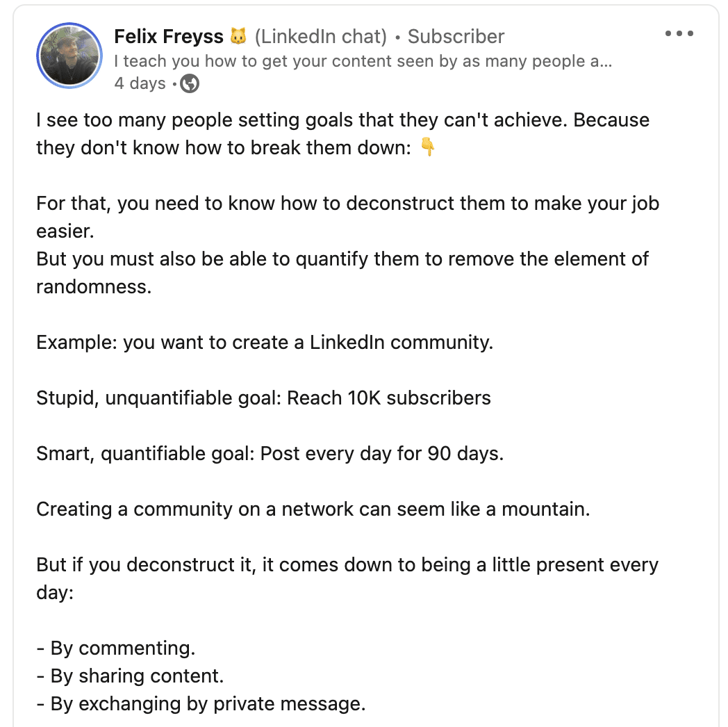The image size is (728, 727).
Task: Click the "- By sharing content." bullet
Action: [130, 676]
